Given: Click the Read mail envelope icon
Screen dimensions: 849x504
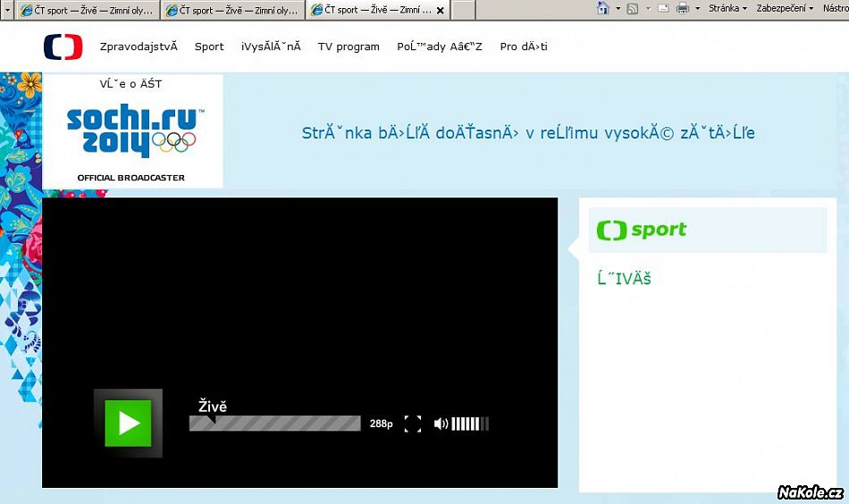Looking at the screenshot, I should (663, 9).
